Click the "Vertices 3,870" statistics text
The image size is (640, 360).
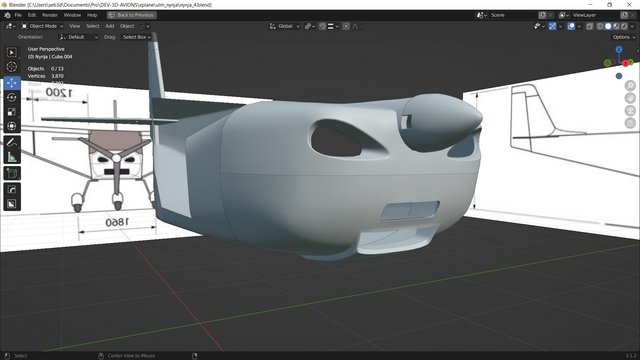(x=46, y=76)
